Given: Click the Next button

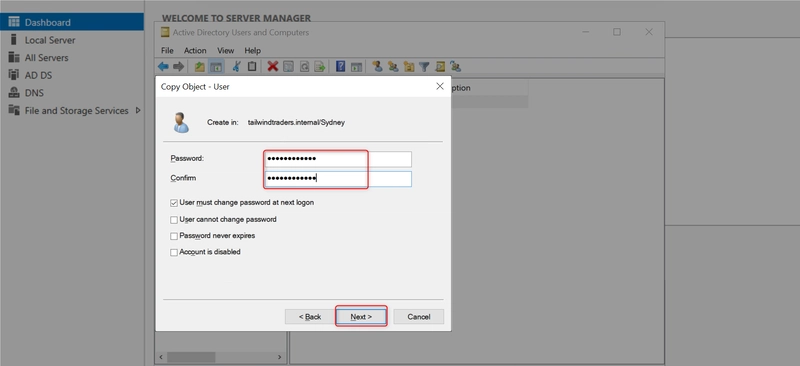Looking at the screenshot, I should click(x=361, y=316).
